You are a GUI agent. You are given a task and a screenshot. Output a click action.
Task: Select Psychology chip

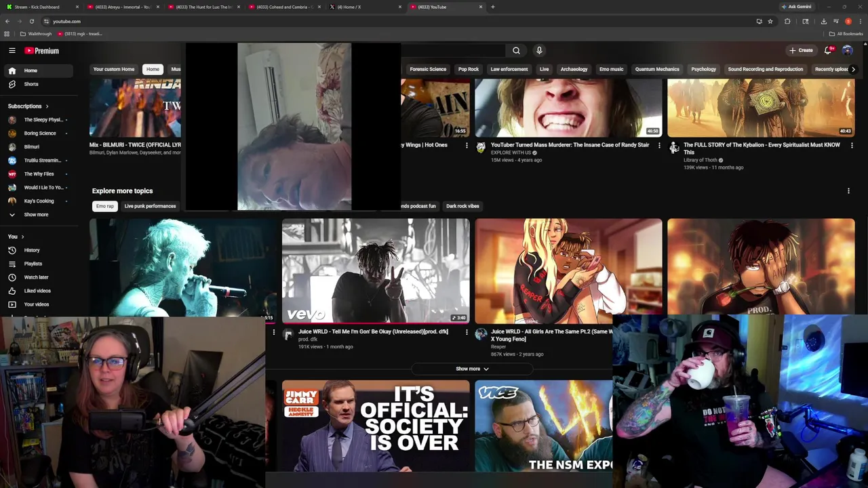pos(703,69)
